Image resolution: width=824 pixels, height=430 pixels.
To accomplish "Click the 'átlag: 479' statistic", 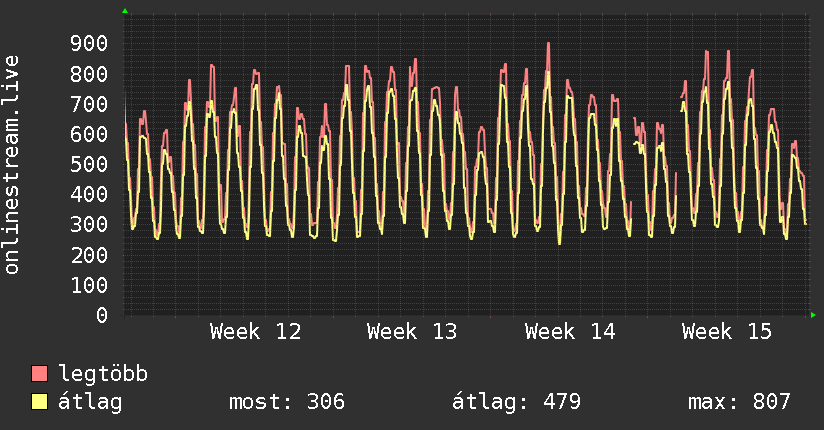I will click(517, 402).
